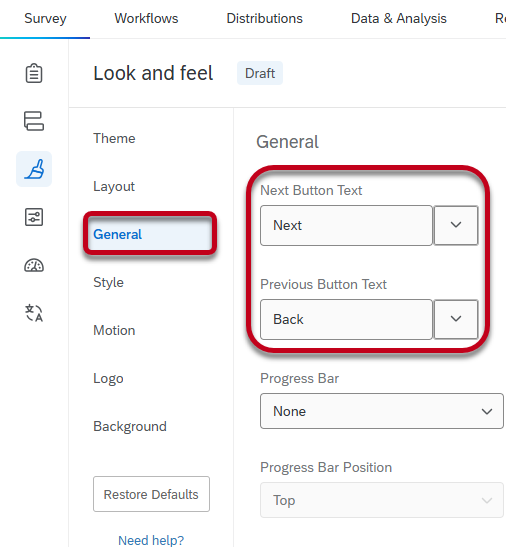Screen dimensions: 506x547
Task: Open the Need help? link
Action: (x=151, y=540)
